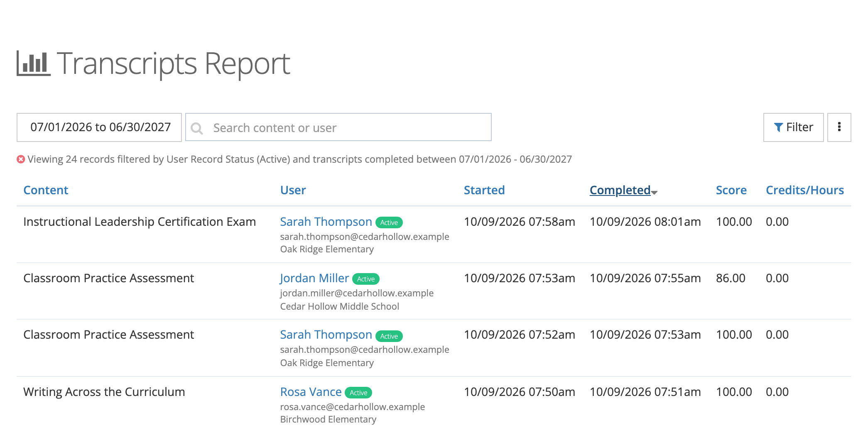Sort by the Started column header
This screenshot has width=868, height=430.
pyautogui.click(x=484, y=190)
